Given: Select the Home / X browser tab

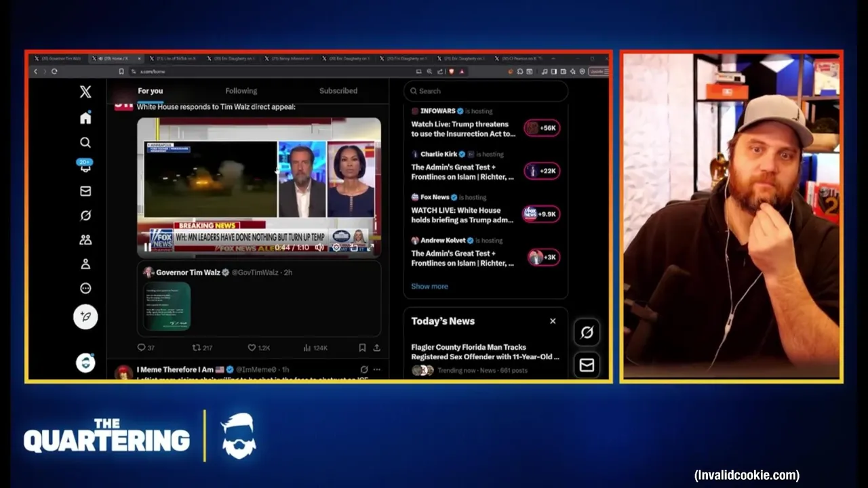Looking at the screenshot, I should (117, 58).
